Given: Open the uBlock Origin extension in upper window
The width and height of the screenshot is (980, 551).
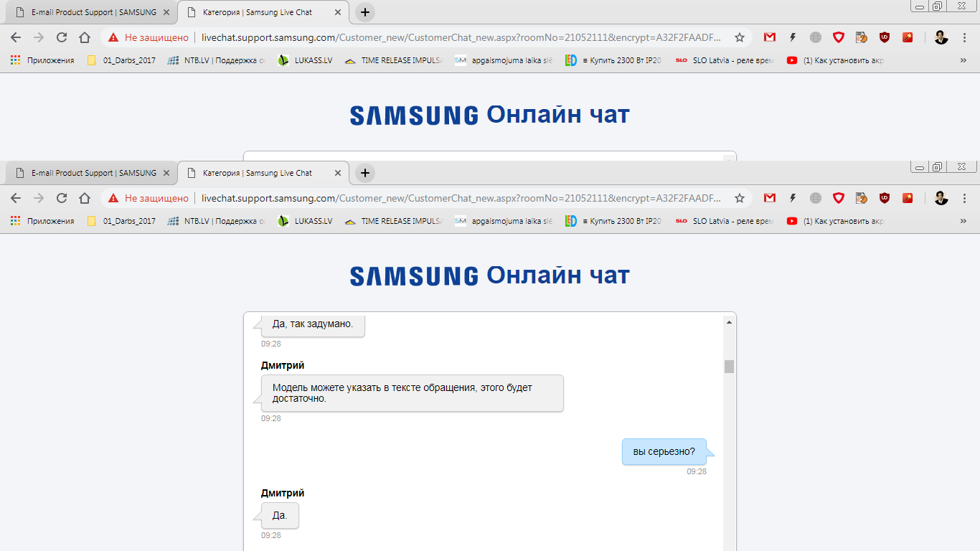Looking at the screenshot, I should tap(885, 37).
